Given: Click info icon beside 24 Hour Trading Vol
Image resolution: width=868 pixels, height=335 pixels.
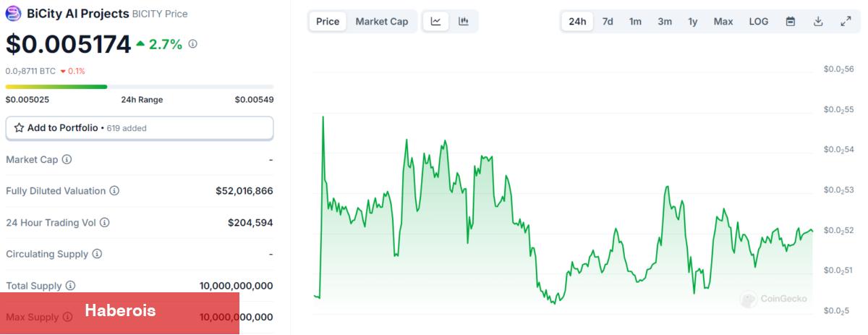Looking at the screenshot, I should [x=105, y=223].
